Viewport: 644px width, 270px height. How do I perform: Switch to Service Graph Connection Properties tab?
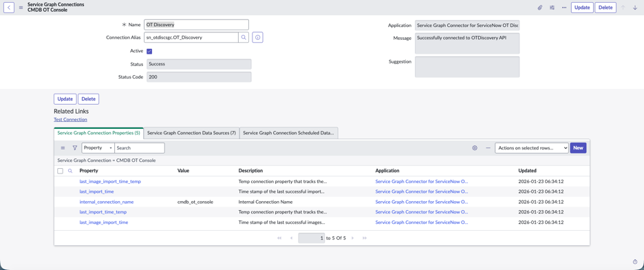(x=98, y=133)
